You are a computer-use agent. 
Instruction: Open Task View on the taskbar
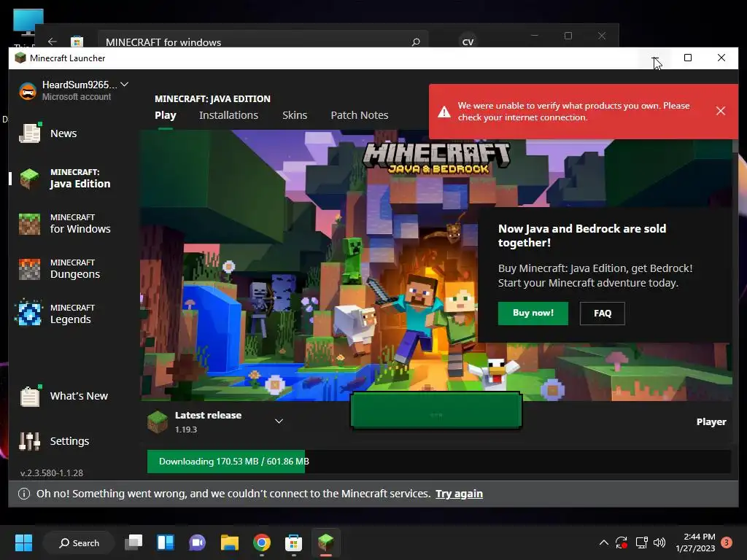point(134,542)
